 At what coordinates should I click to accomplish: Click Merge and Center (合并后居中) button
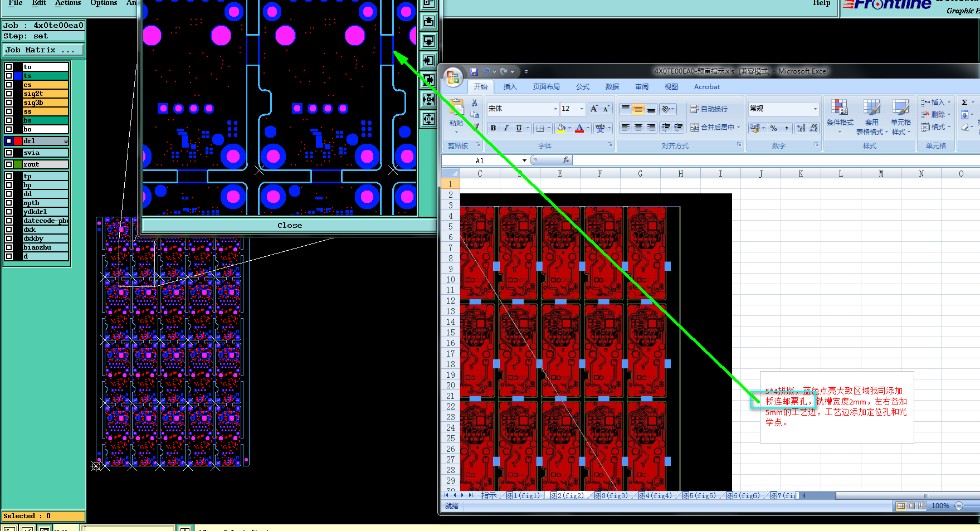(713, 128)
